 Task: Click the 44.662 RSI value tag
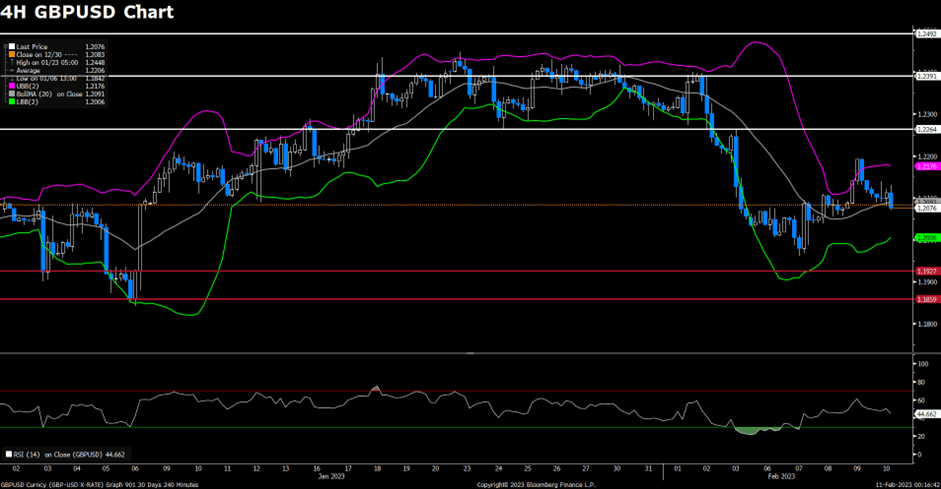point(926,413)
